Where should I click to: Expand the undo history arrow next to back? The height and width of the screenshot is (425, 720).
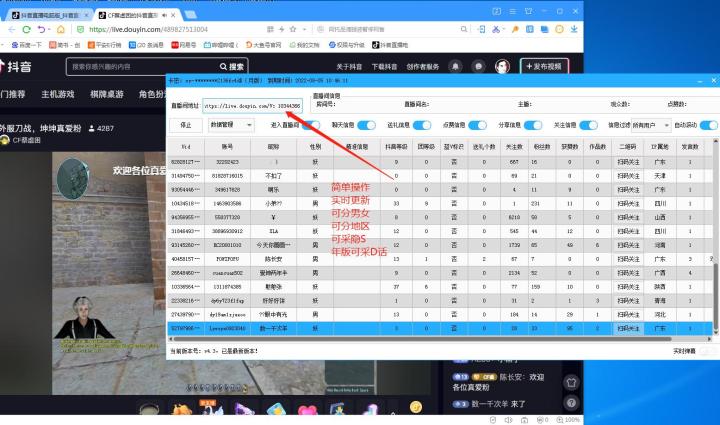tap(49, 29)
